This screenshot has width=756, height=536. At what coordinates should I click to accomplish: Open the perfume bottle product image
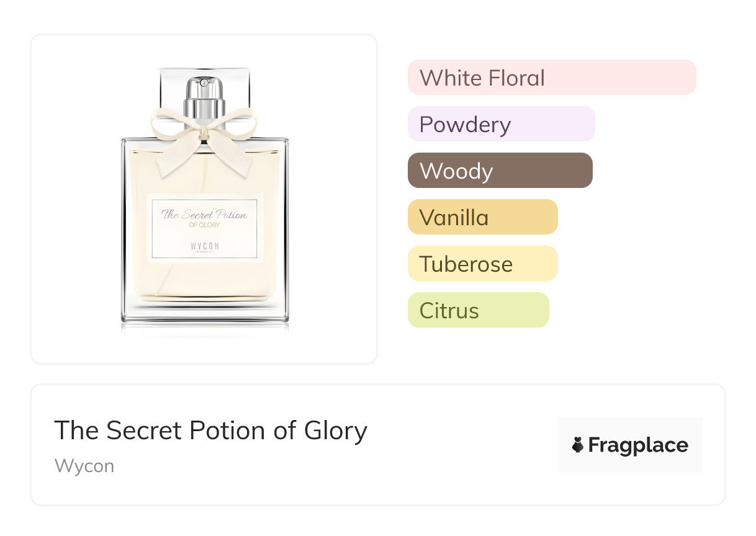tap(204, 199)
